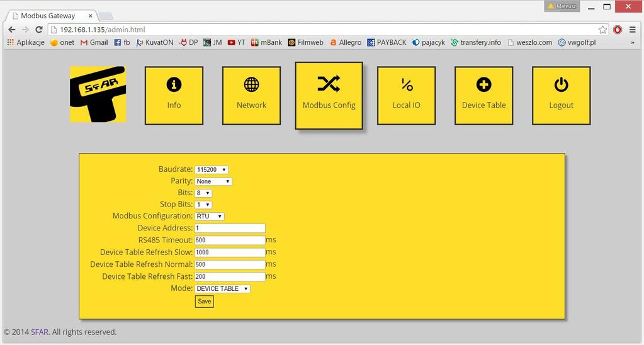This screenshot has height=345, width=644.
Task: Click the red Opera-style extension icon
Action: click(618, 30)
